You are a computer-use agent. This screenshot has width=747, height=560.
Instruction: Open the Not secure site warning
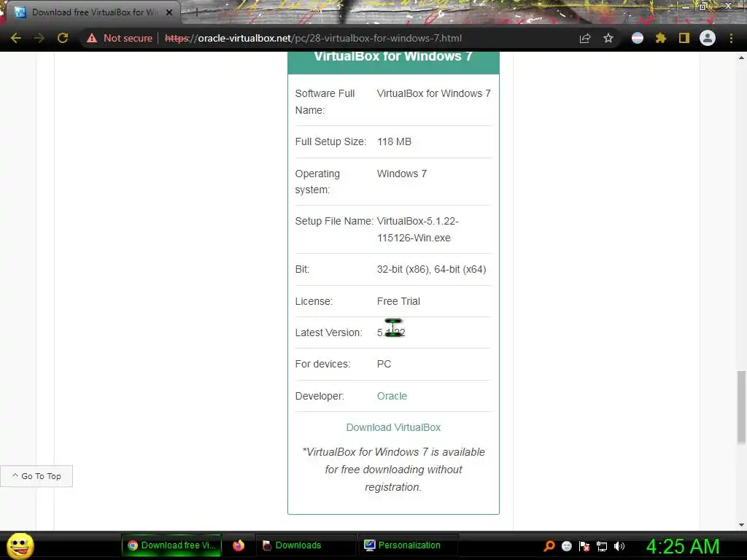pyautogui.click(x=120, y=38)
